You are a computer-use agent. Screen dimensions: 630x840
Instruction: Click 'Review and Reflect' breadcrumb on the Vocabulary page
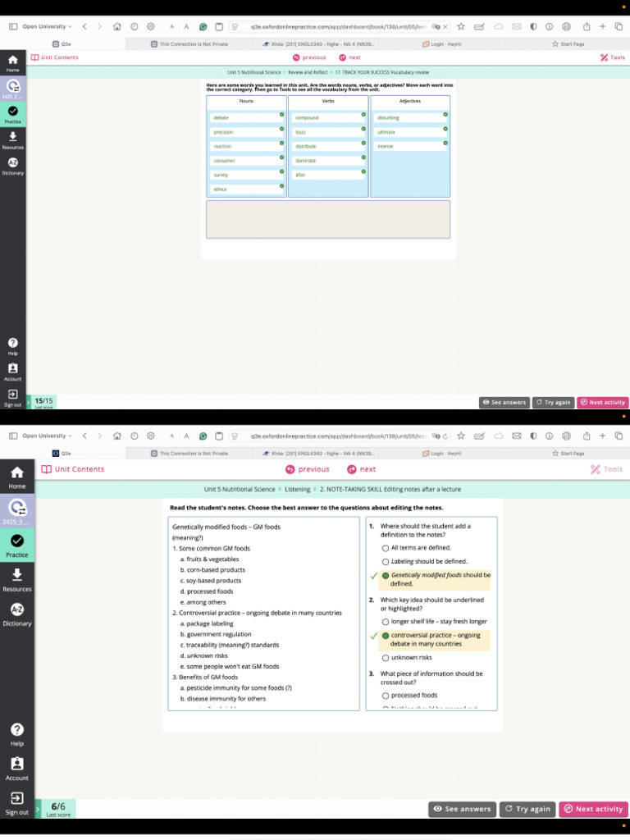[x=308, y=72]
